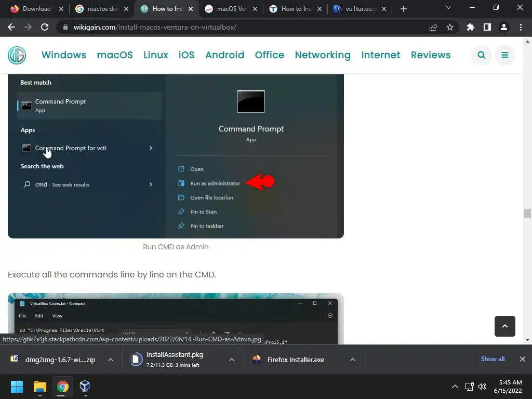Open the tab search dropdown chevron
532x399 pixels.
coord(448,7)
